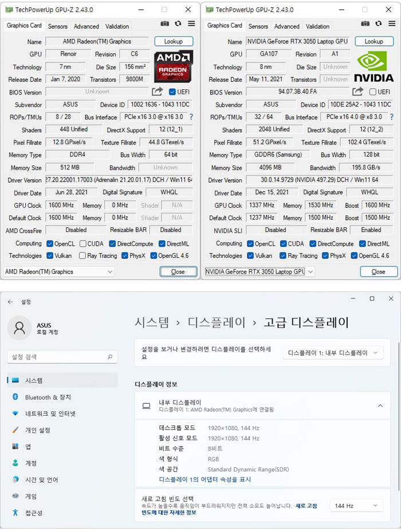
Task: Toggle Vulkan checkbox in NVIDIA GPU-Z window
Action: coord(250,255)
